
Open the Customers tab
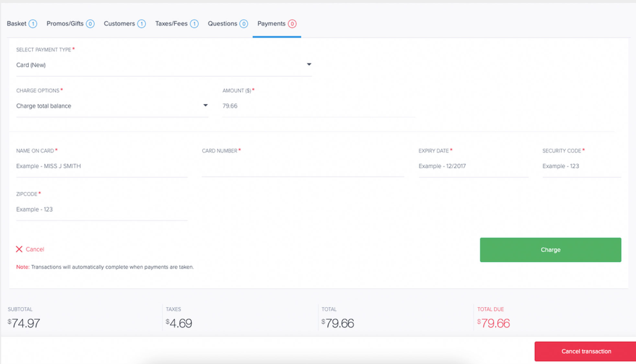coord(125,24)
